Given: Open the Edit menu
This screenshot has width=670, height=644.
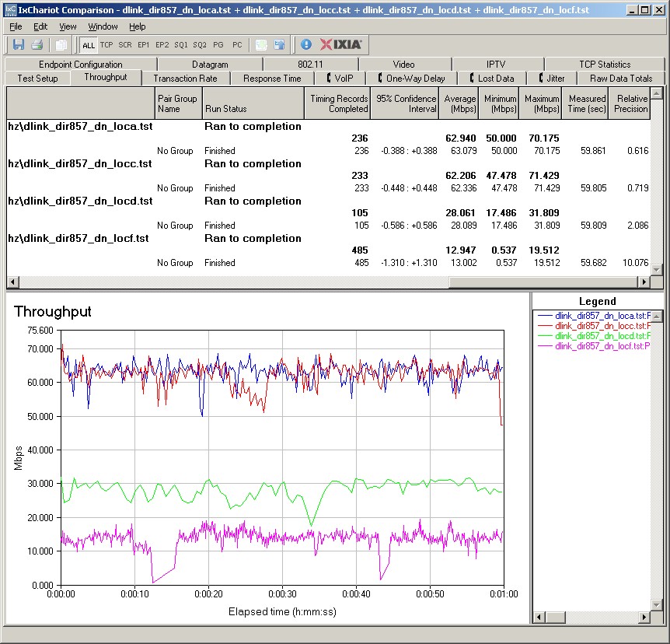Looking at the screenshot, I should click(x=40, y=26).
